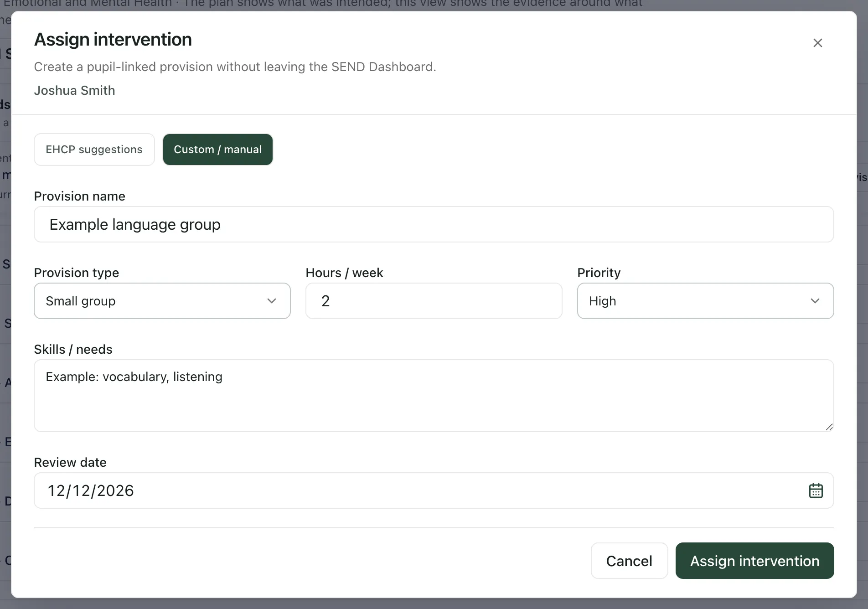
Task: Click the SEND Dashboard description text
Action: pos(235,67)
